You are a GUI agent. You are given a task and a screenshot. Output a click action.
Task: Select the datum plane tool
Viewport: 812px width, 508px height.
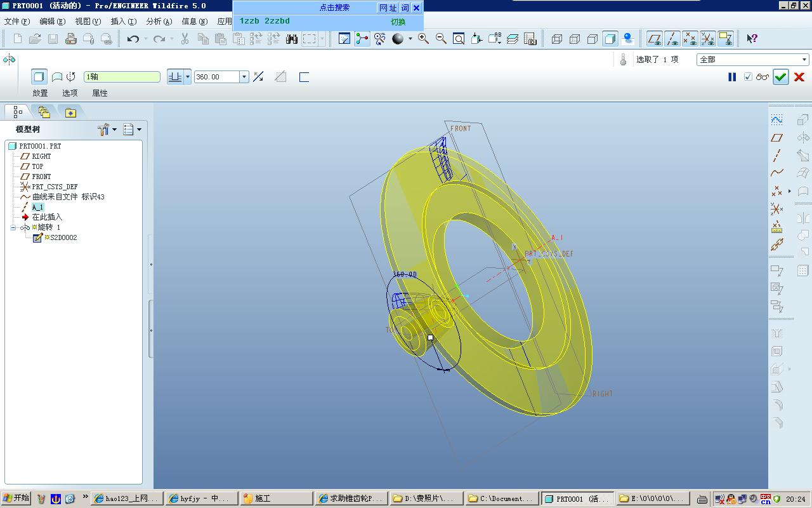776,137
